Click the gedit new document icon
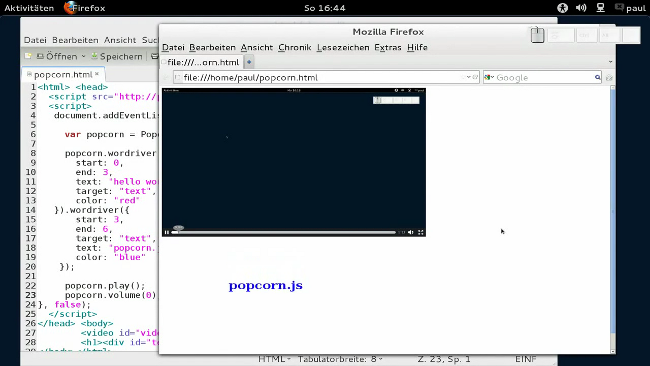Screen dimensions: 650x366 coord(28,56)
